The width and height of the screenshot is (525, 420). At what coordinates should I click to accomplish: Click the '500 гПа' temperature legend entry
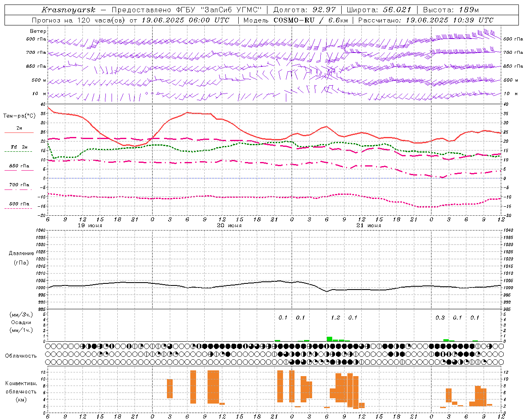point(19,204)
